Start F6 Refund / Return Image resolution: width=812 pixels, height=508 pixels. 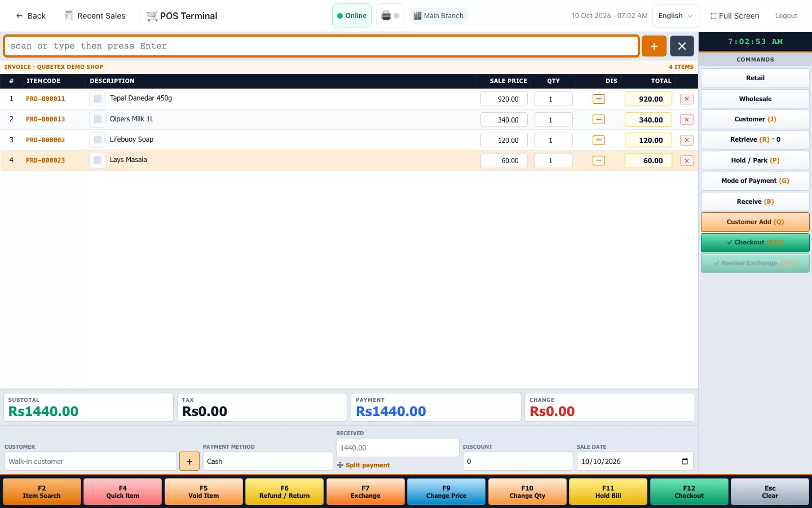point(285,492)
